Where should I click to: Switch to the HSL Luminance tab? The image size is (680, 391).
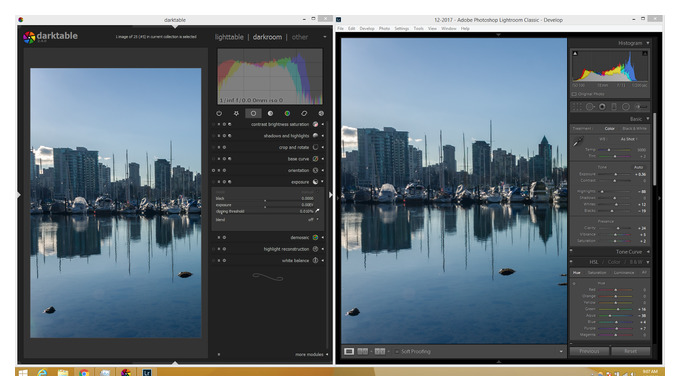624,273
